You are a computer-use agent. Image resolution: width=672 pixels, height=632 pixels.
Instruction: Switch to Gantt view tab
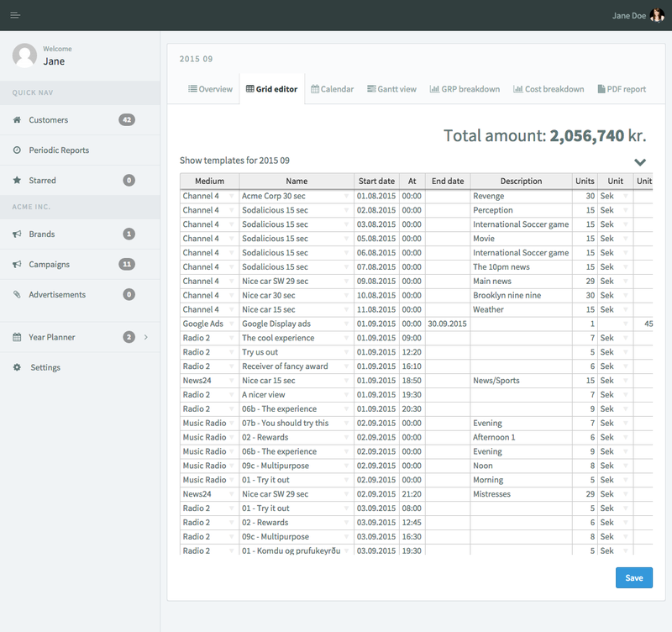391,89
